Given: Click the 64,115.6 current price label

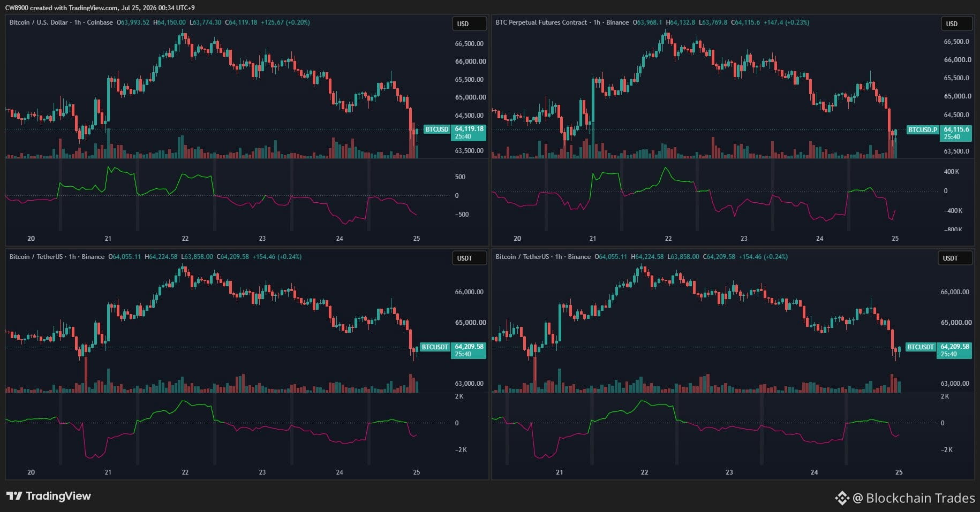Looking at the screenshot, I should [x=956, y=129].
